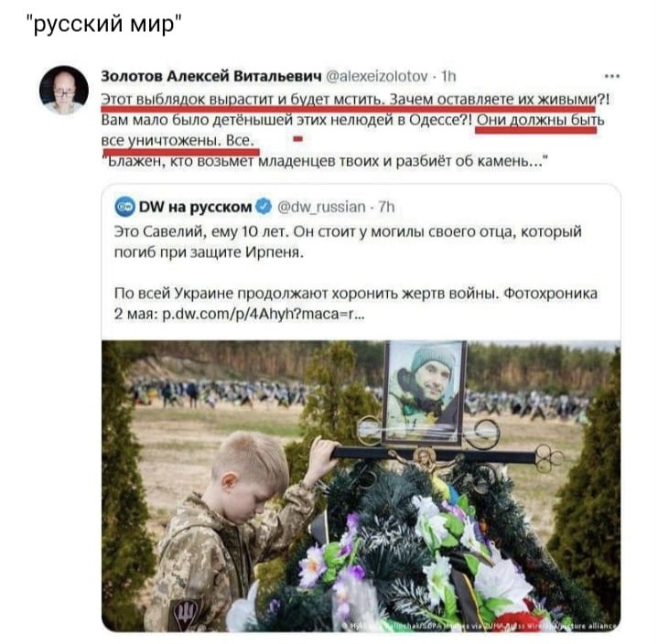Click the @dw_russian handle
Image resolution: width=658 pixels, height=644 pixels.
[321, 208]
